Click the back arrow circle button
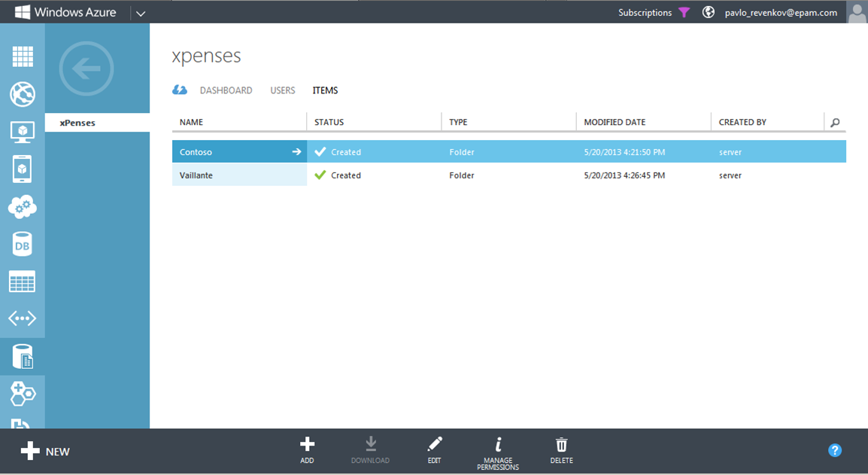 [x=86, y=69]
